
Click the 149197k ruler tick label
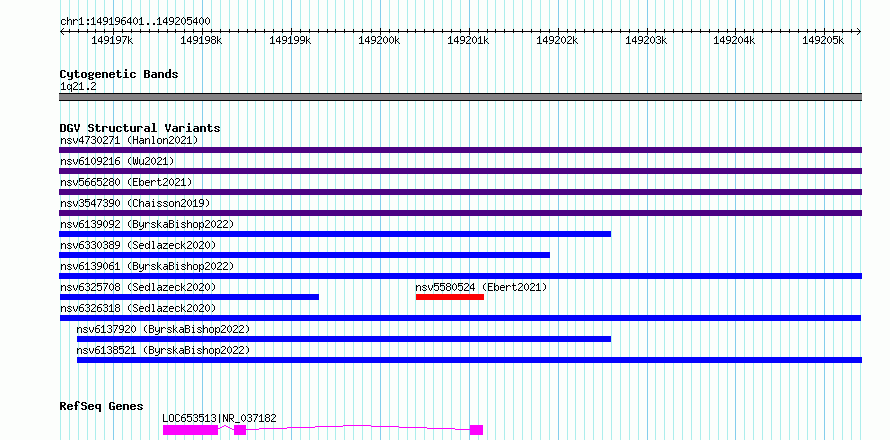point(112,40)
